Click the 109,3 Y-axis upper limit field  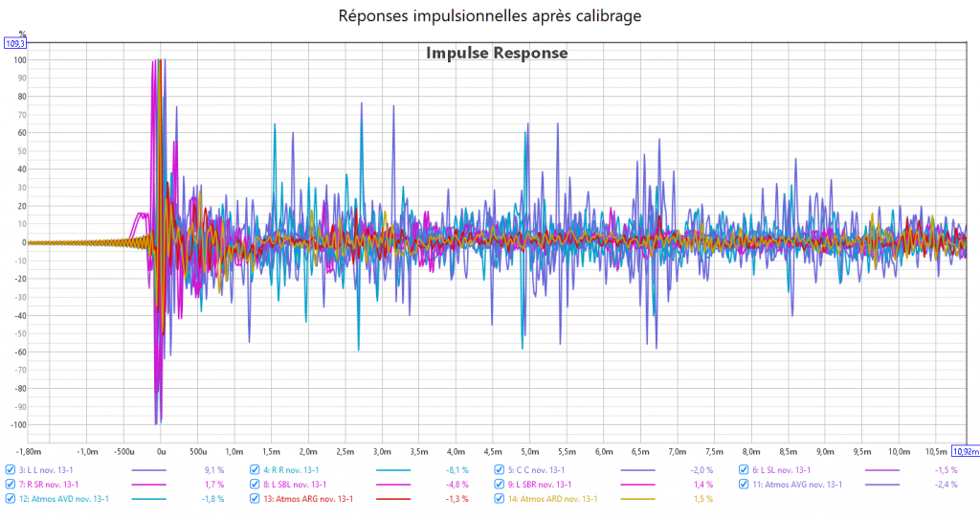tap(15, 44)
